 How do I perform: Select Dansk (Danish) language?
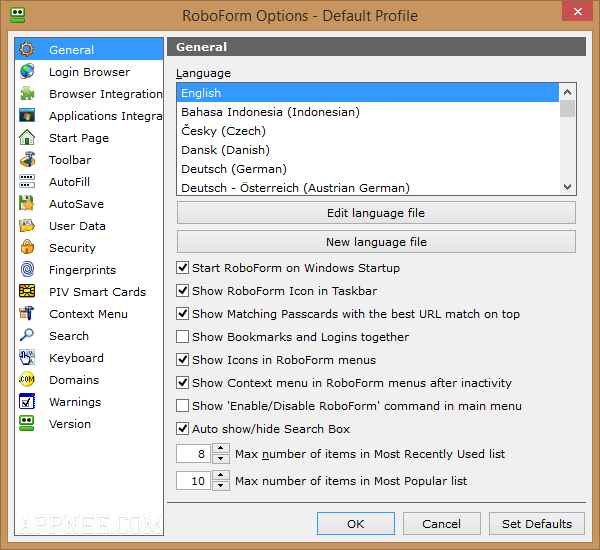[368, 150]
